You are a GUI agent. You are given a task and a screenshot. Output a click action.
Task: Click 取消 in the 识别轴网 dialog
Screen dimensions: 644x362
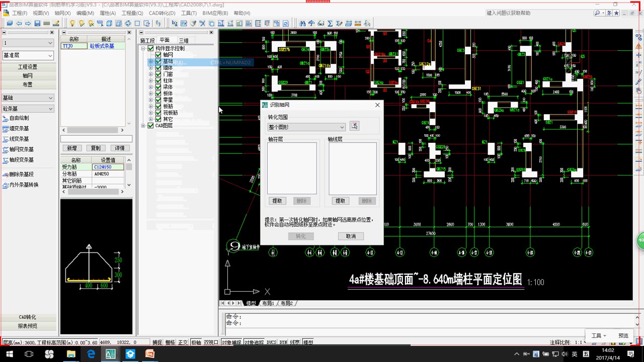(351, 236)
